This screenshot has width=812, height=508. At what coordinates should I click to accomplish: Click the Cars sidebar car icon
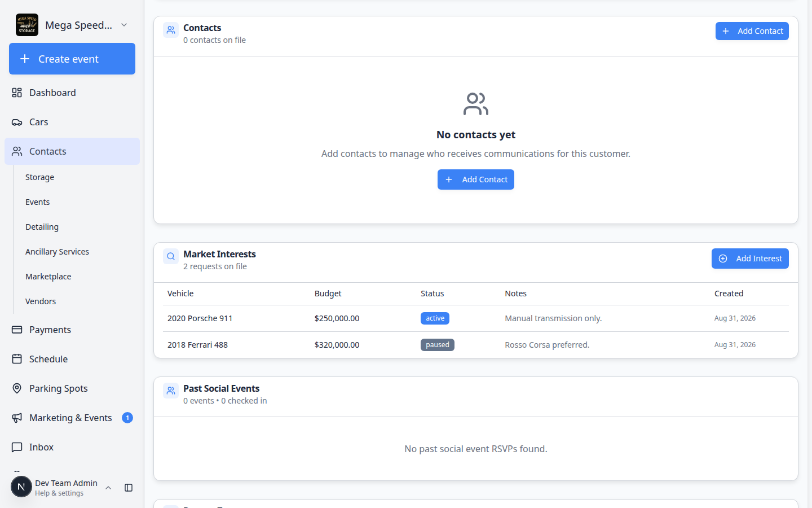(17, 122)
